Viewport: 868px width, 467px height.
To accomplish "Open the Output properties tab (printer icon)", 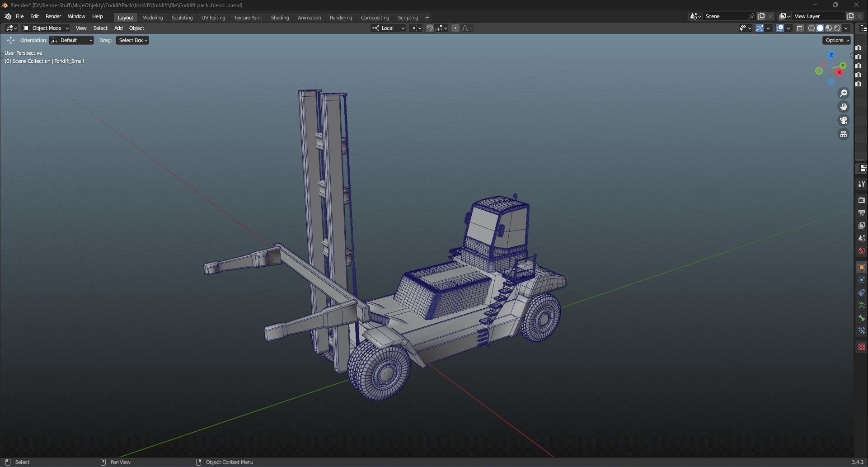I will [x=862, y=213].
